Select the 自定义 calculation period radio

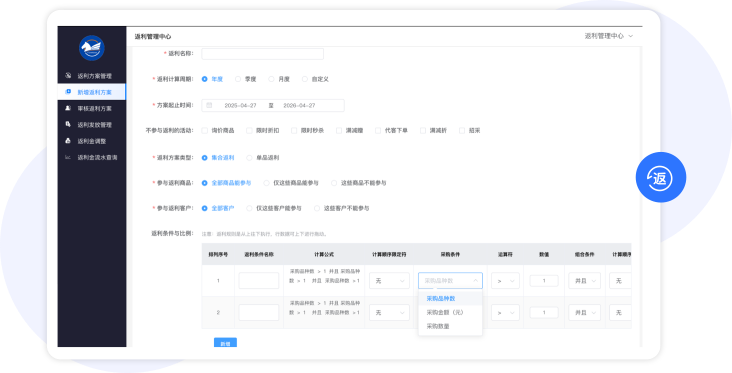tap(305, 79)
